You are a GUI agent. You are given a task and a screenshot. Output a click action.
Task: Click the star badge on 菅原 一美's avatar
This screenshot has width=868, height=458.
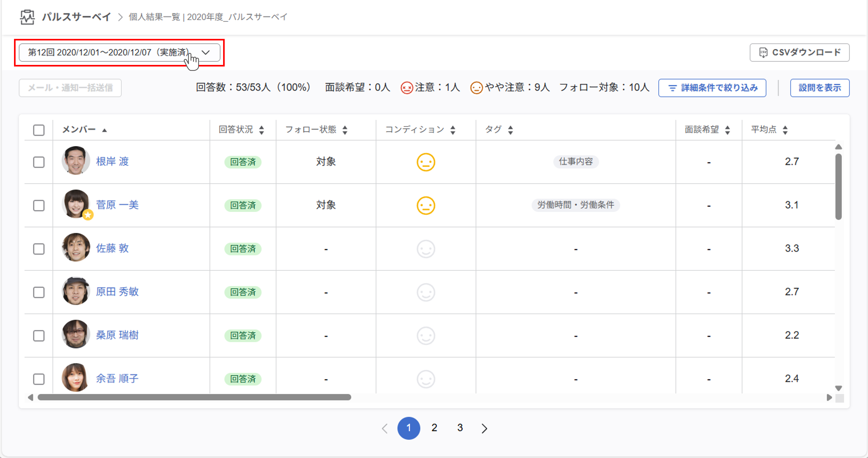pos(88,215)
